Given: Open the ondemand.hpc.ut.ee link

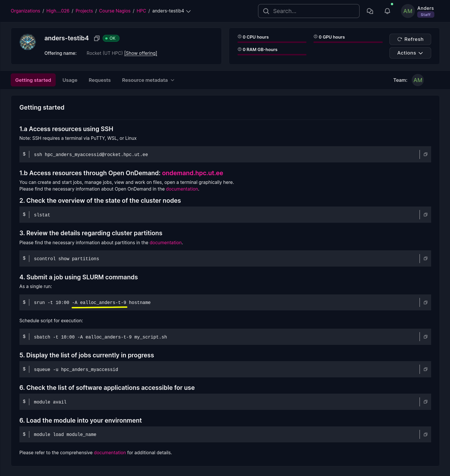Looking at the screenshot, I should (193, 173).
